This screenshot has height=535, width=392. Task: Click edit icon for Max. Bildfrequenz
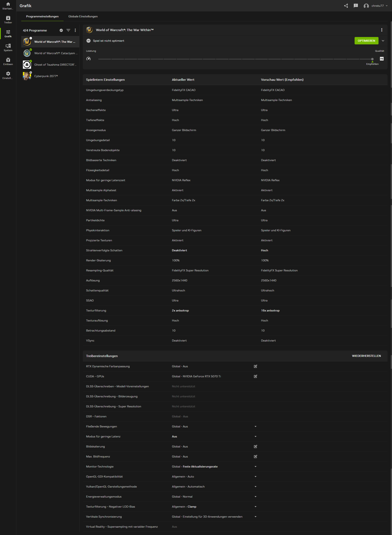(x=255, y=456)
